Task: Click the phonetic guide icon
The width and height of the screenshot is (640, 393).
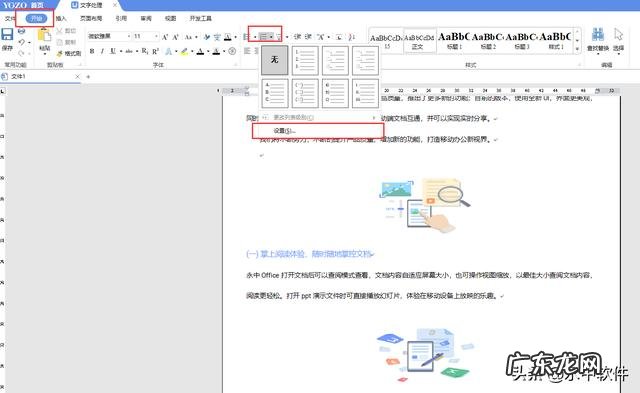Action: 217,37
